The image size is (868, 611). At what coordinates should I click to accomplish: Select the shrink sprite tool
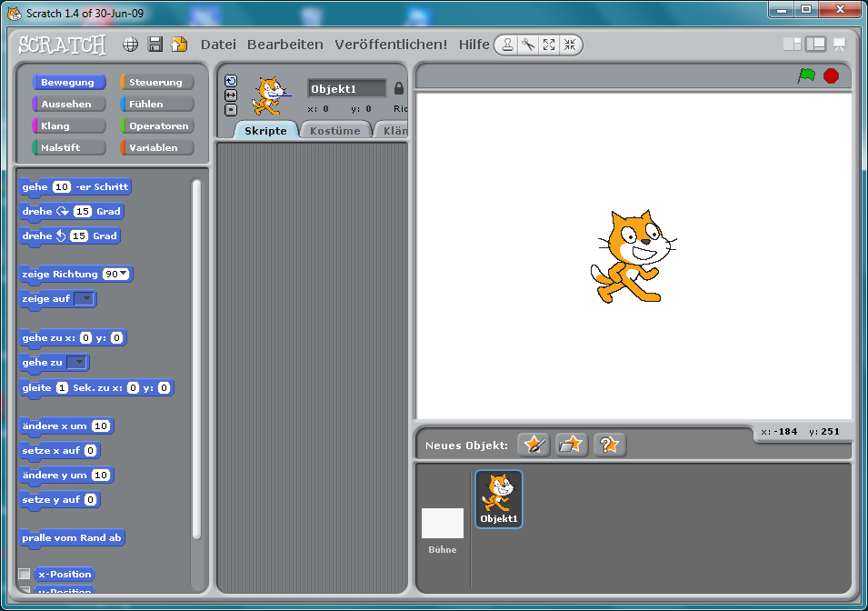570,45
